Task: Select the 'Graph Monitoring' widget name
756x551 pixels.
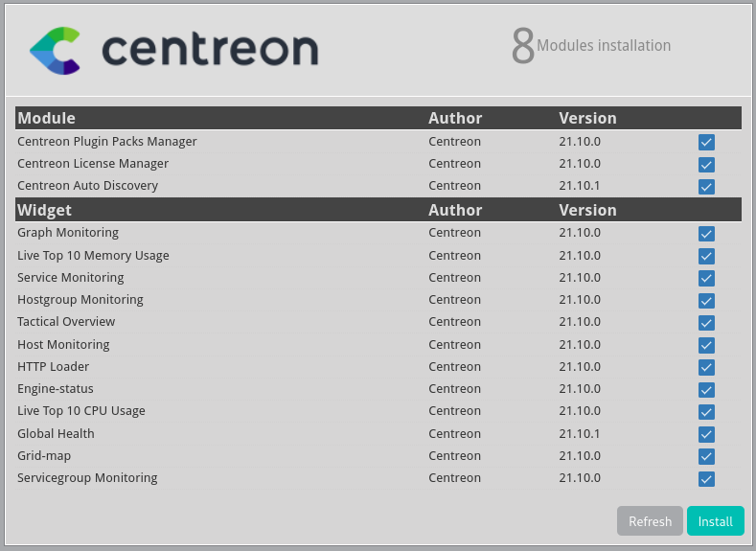Action: click(68, 232)
